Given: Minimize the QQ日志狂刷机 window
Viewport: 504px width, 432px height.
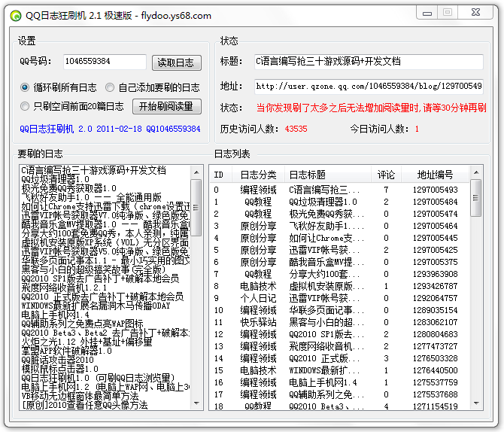Looking at the screenshot, I should point(427,13).
